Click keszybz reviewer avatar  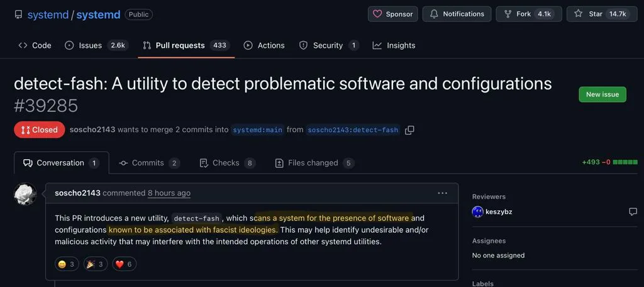[x=478, y=211]
